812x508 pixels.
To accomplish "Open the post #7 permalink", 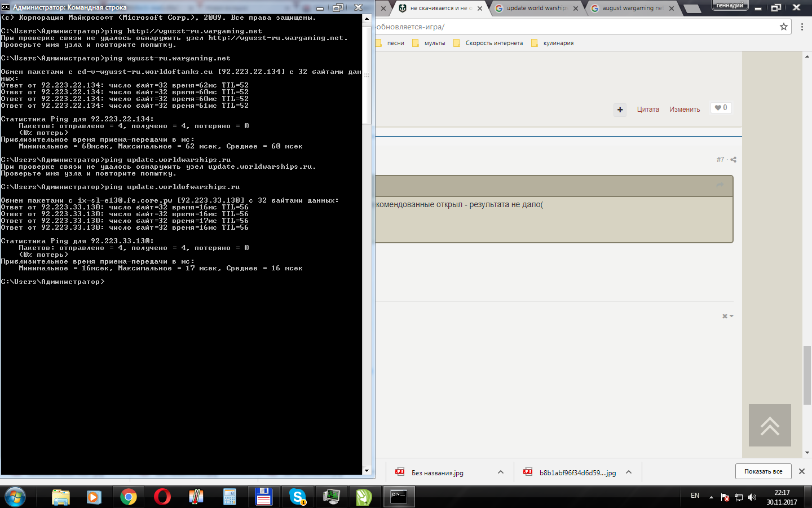I will coord(720,160).
